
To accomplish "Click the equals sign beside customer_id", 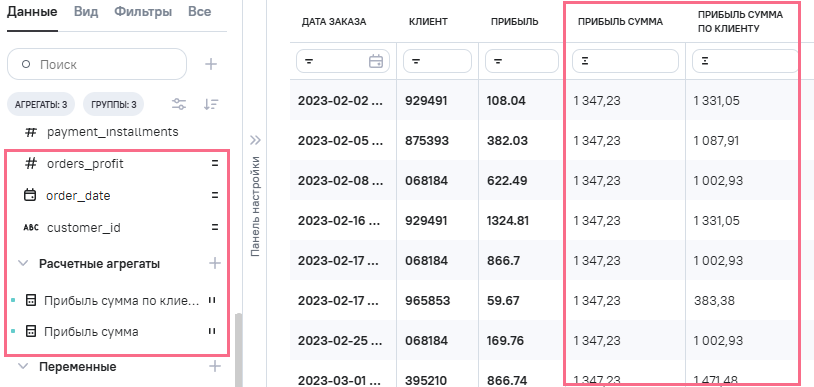I will pos(214,228).
